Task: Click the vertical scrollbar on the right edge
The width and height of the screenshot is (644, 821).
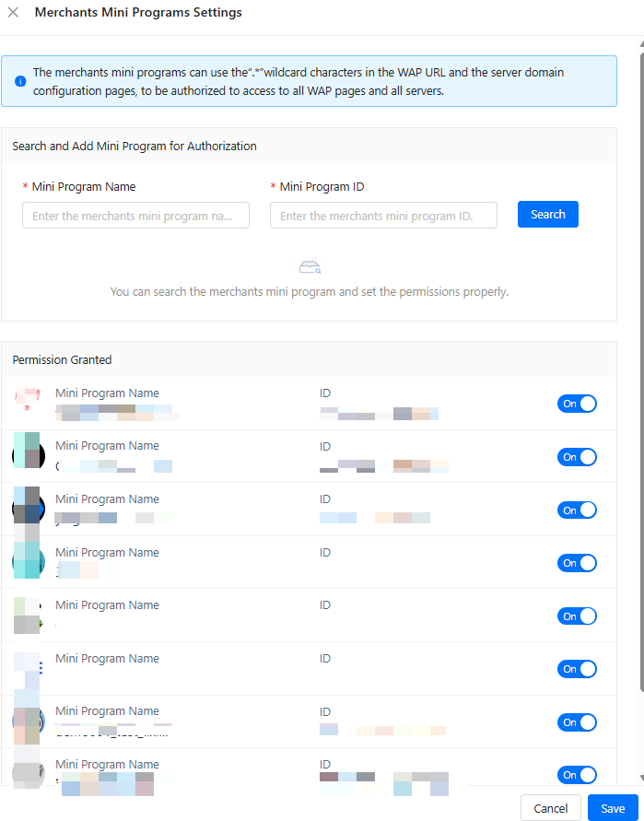Action: coord(639,369)
